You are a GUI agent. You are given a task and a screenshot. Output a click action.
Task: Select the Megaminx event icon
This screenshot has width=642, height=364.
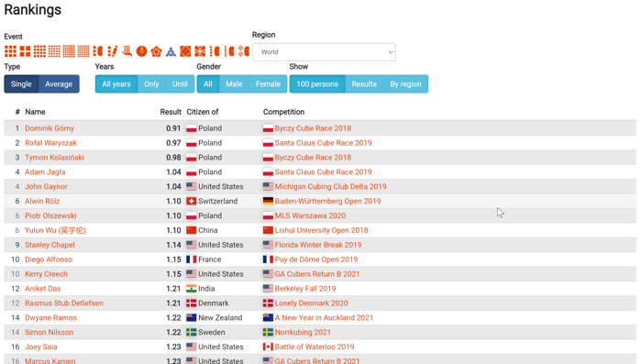click(x=156, y=51)
